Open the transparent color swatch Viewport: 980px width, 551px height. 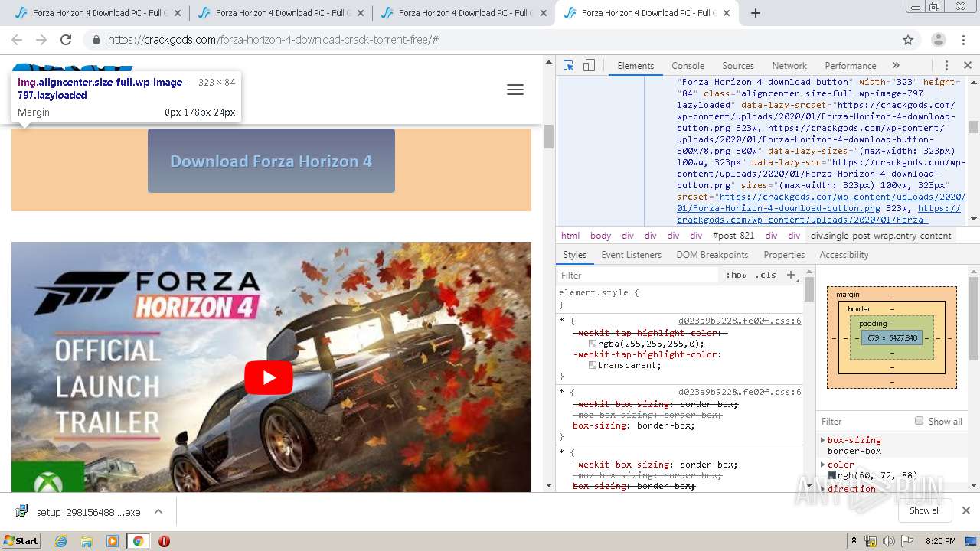click(592, 365)
